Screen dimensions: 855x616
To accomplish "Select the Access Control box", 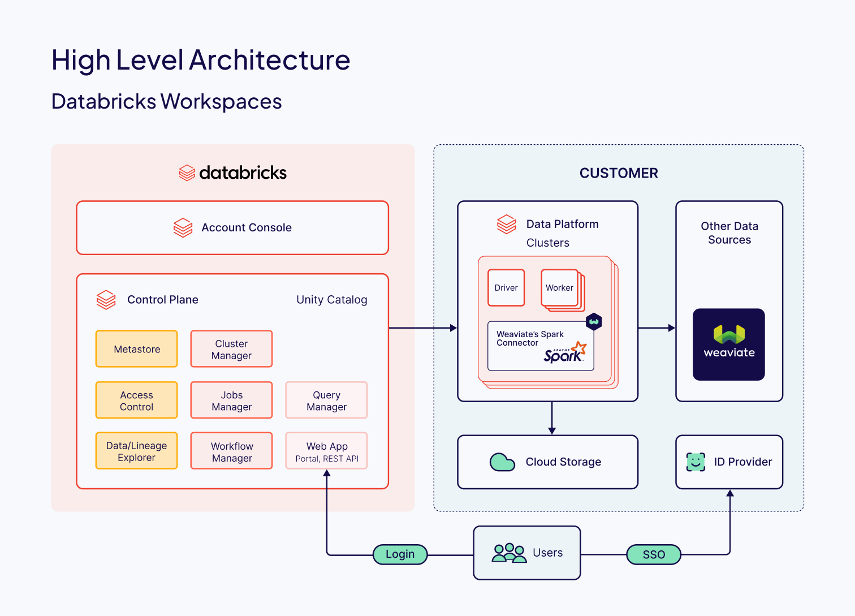I will point(137,400).
